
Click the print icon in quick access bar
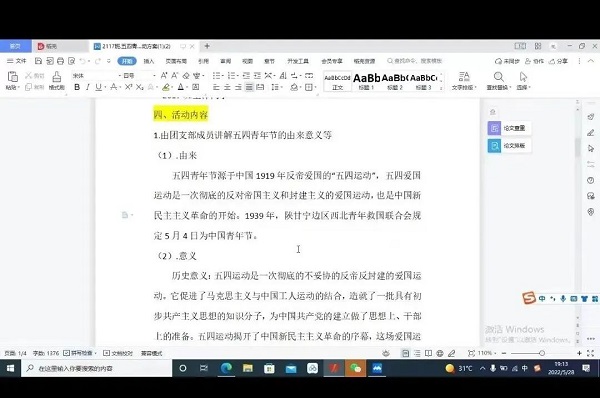60,61
